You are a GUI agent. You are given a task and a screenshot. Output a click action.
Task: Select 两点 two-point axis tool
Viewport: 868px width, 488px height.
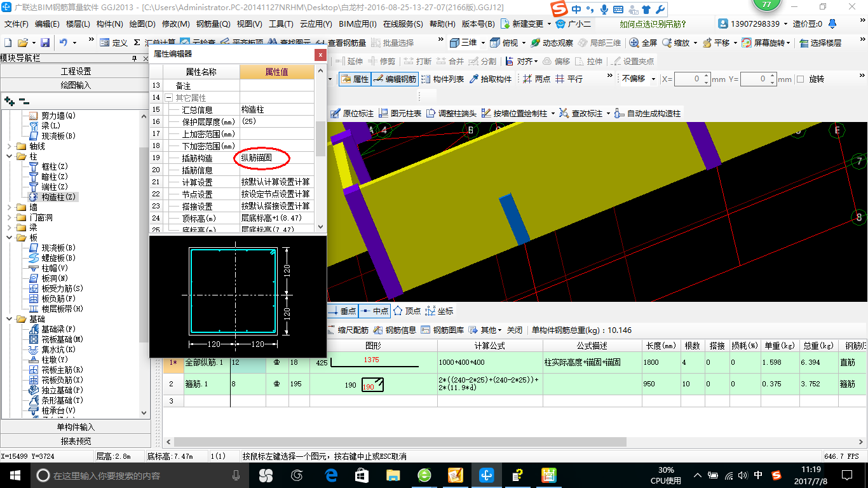point(537,79)
